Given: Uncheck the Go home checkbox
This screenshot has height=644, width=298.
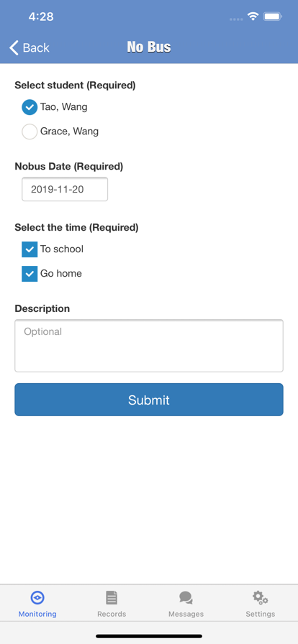Looking at the screenshot, I should [x=30, y=274].
